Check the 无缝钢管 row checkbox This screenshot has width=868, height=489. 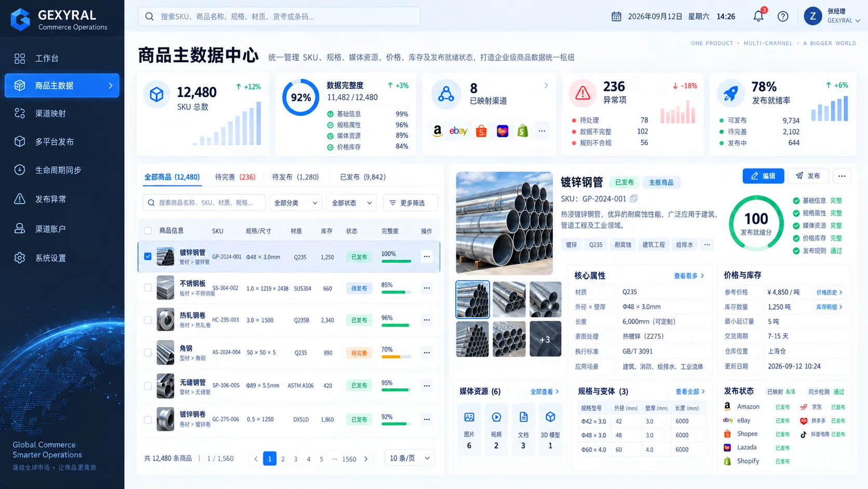click(x=148, y=386)
